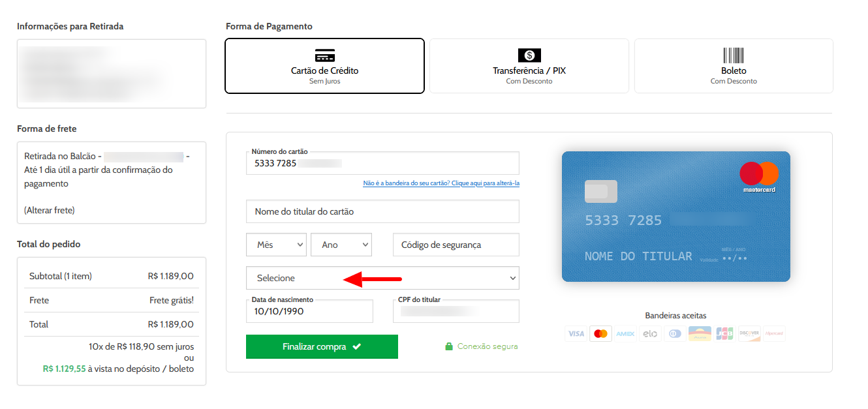Click the Mastercard logo on card preview

point(759,177)
